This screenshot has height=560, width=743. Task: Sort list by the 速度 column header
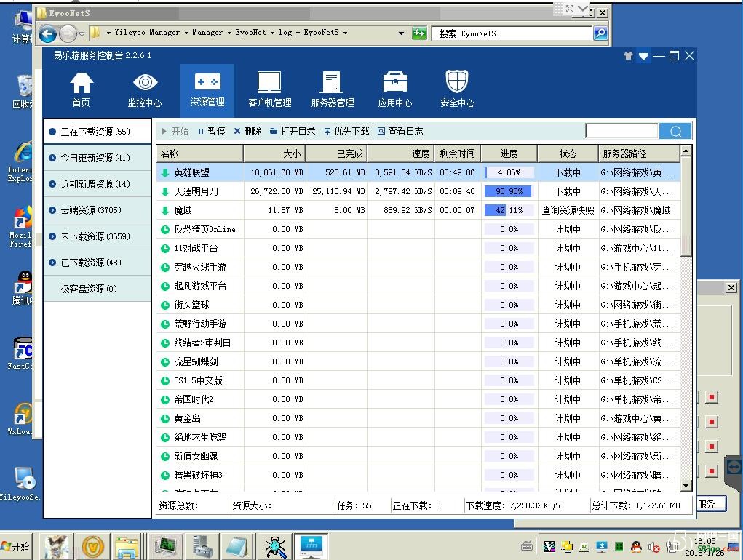pyautogui.click(x=401, y=153)
